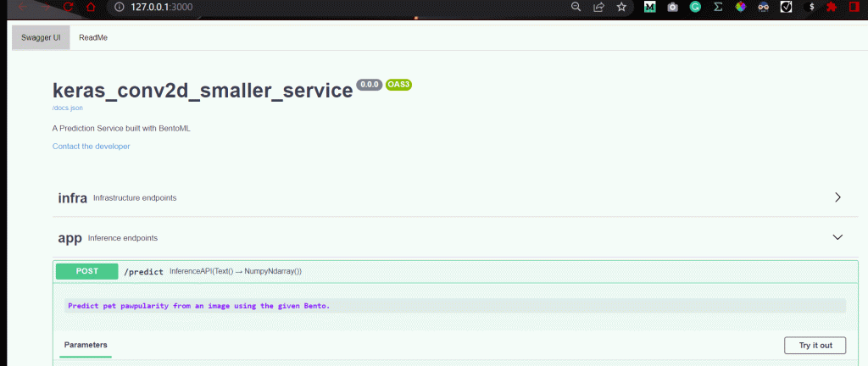Bookmark this page with the star icon
Viewport: 868px width, 366px height.
tap(622, 7)
